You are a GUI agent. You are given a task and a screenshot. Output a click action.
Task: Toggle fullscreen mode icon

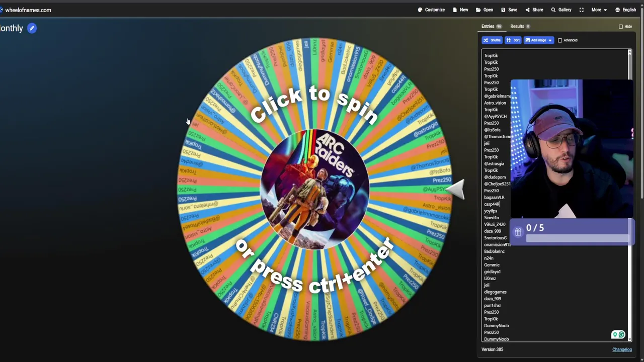[581, 10]
